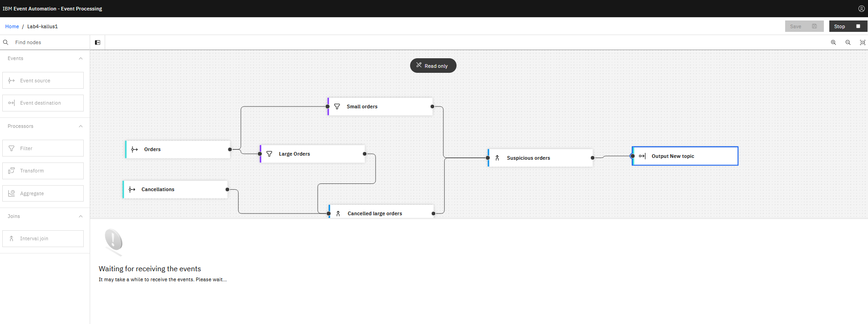
Task: Click the Output New topic destination node
Action: (x=685, y=156)
